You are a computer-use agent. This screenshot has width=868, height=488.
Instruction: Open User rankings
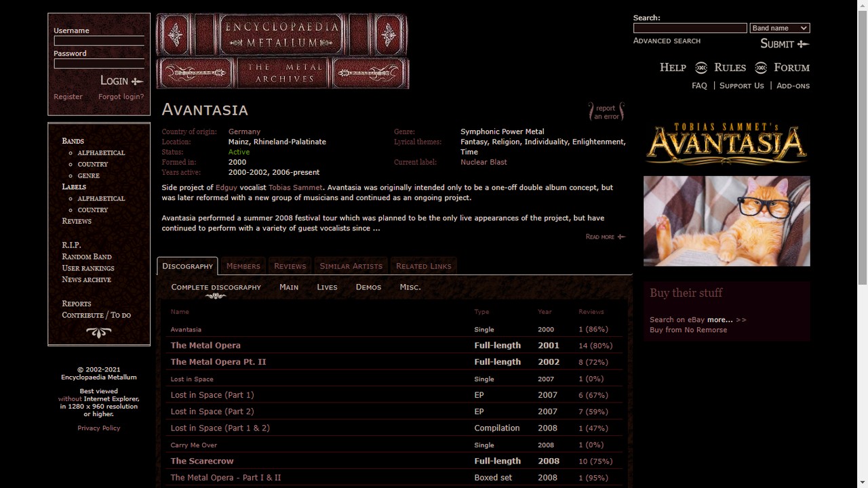(x=88, y=268)
